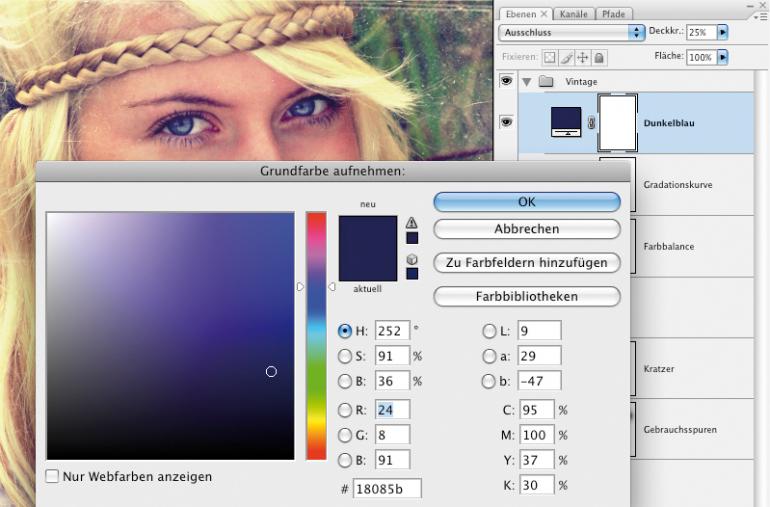Click the C cyan field showing 95

[x=537, y=410]
